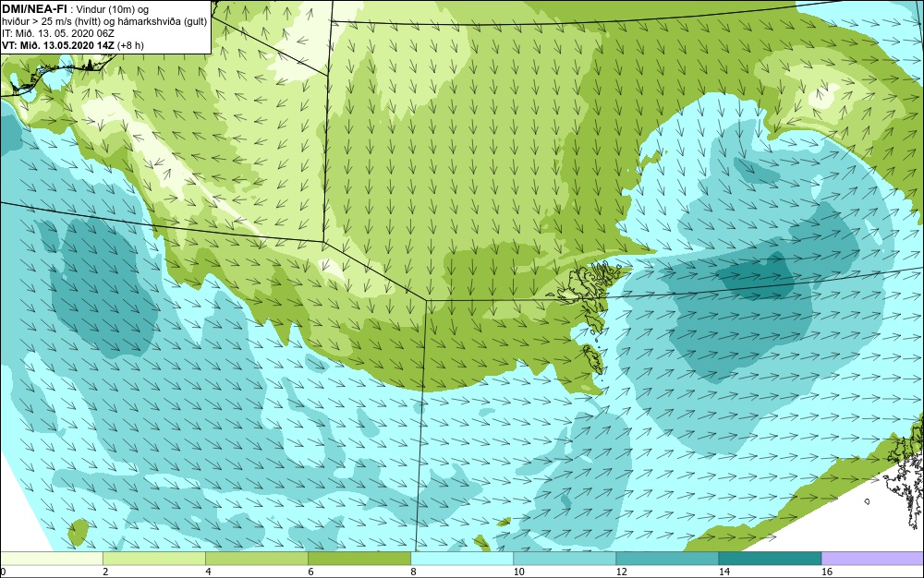
Task: Click the legend label '16'
Action: coord(827,572)
